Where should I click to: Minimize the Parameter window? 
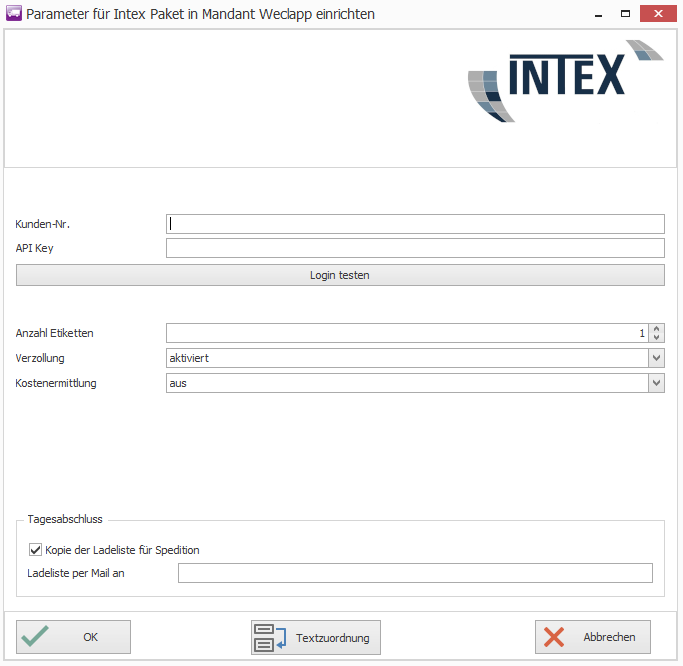(598, 14)
